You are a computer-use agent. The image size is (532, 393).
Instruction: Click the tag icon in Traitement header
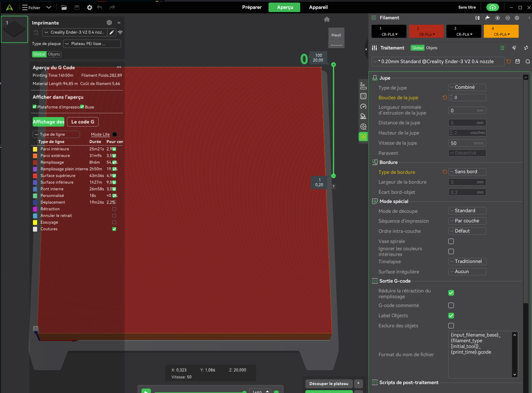(514, 48)
